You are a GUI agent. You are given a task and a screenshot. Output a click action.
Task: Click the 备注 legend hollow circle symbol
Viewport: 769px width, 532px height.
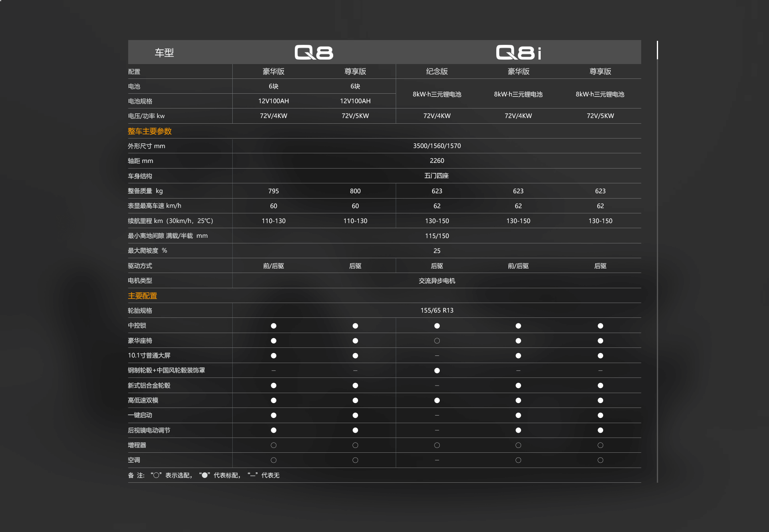pos(156,475)
